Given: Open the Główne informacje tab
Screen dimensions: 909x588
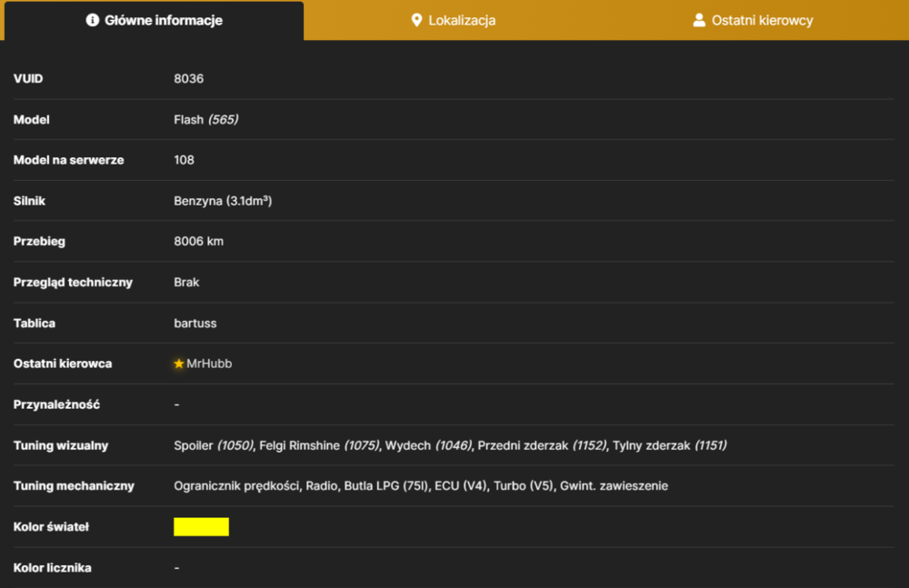Looking at the screenshot, I should tap(154, 21).
